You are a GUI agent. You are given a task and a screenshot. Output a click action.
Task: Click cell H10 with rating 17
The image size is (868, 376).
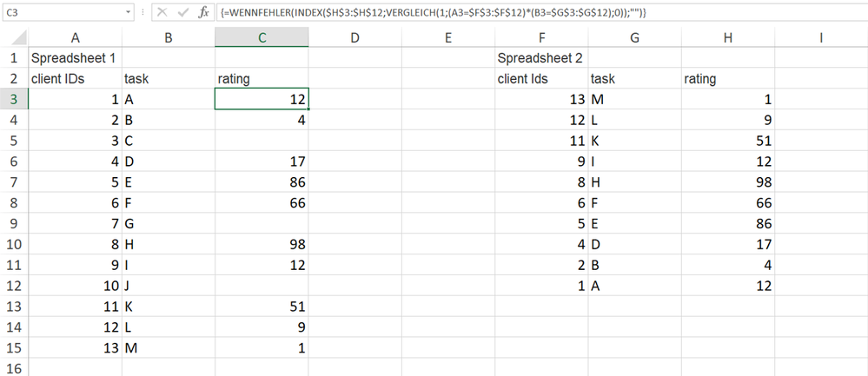(x=728, y=244)
